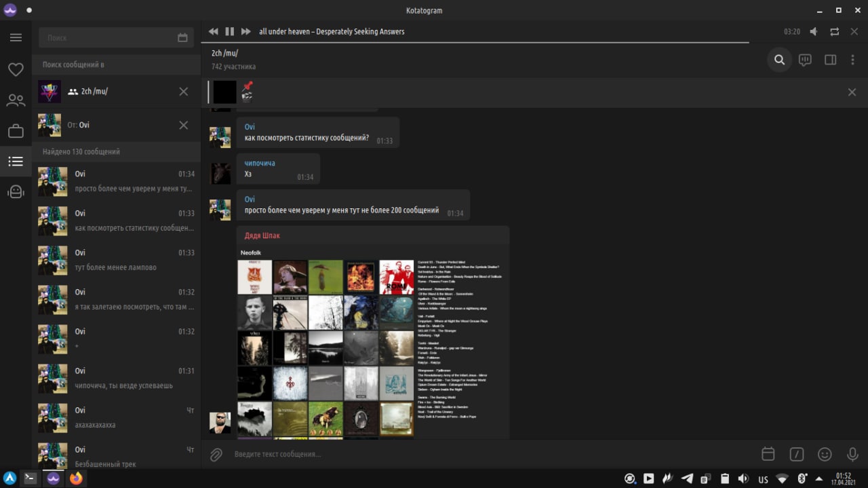Image resolution: width=868 pixels, height=488 pixels.
Task: Click the track title all under heaven
Action: pyautogui.click(x=332, y=31)
